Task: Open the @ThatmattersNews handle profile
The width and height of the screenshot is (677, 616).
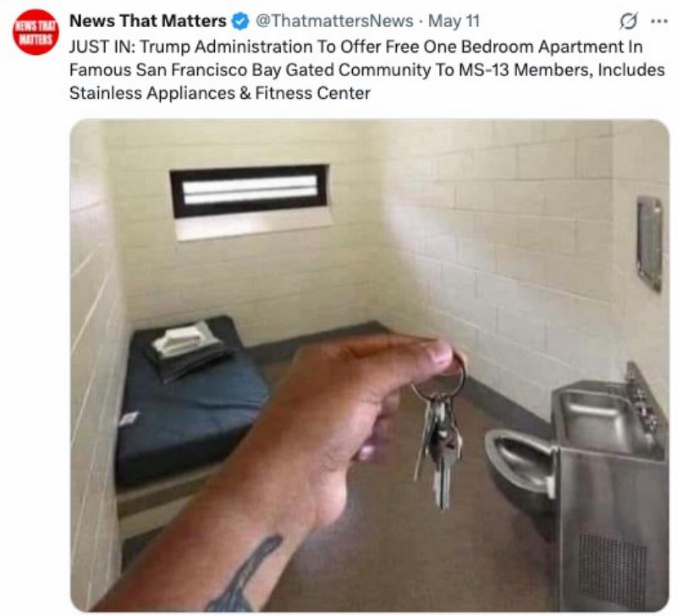Action: 334,20
